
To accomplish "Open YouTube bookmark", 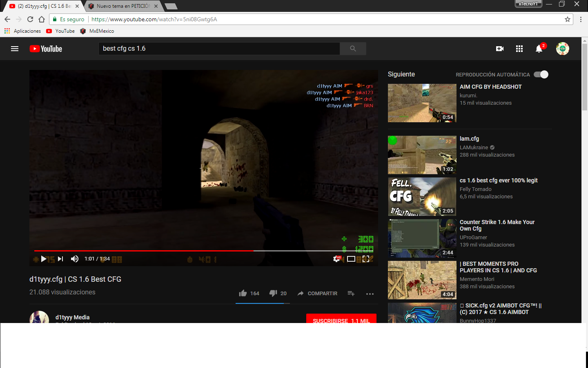I will (x=60, y=31).
